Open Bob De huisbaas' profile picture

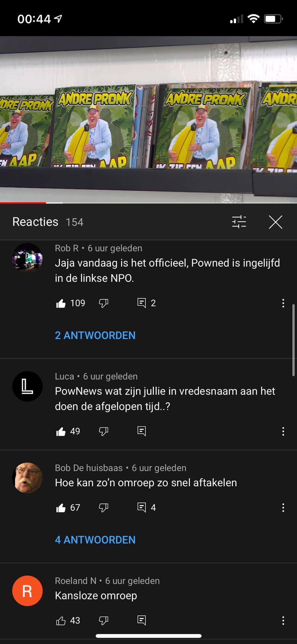[27, 478]
